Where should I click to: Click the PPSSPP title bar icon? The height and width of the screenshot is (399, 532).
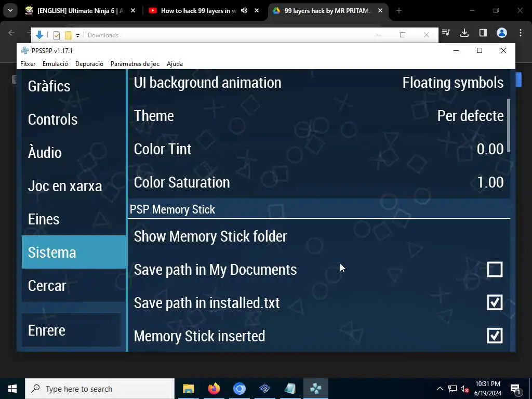25,50
